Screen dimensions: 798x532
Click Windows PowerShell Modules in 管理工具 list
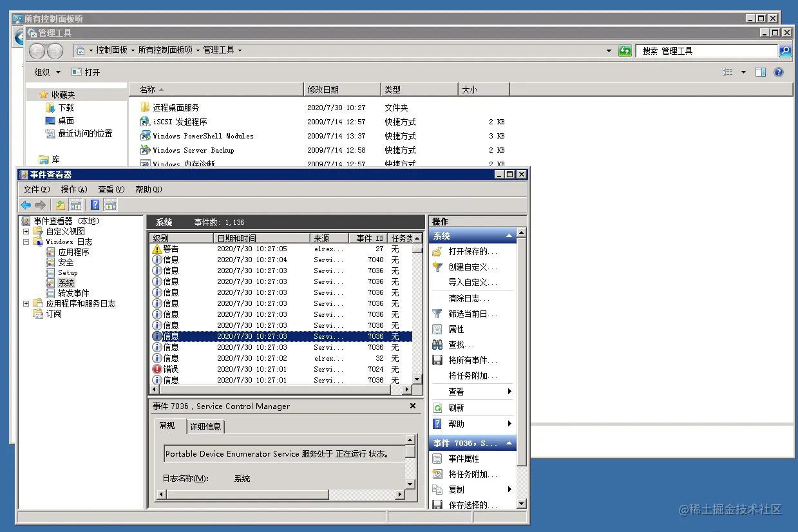[203, 136]
